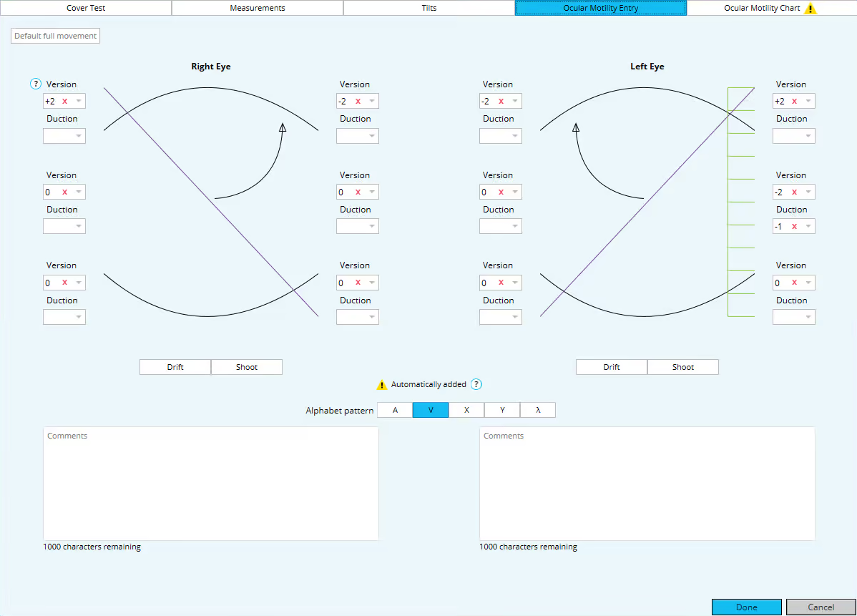The height and width of the screenshot is (616, 857).
Task: Click the help icon beside Right Eye Version
Action: pos(36,84)
